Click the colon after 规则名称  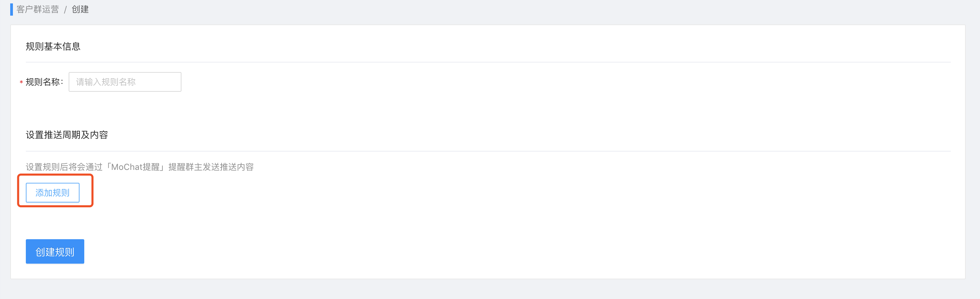tap(62, 82)
